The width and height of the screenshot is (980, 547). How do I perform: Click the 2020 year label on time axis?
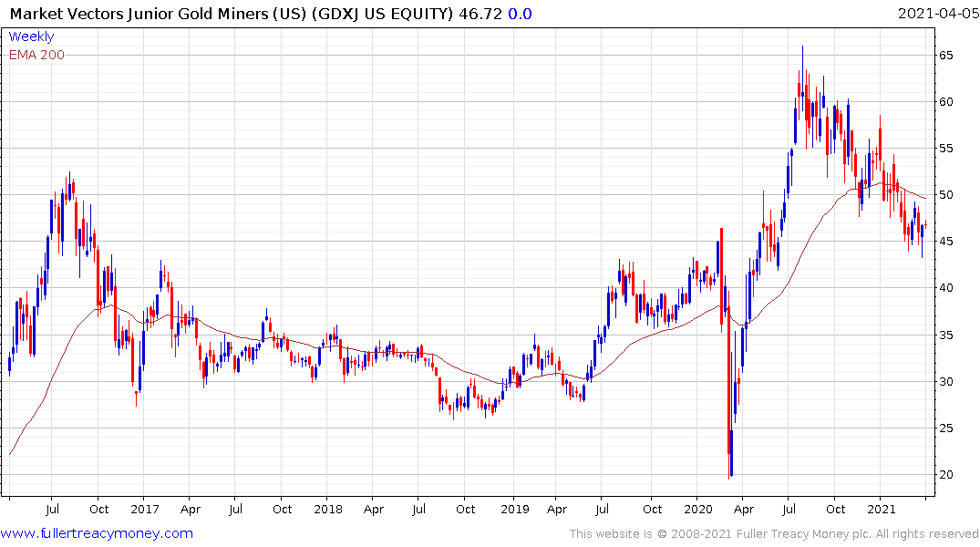click(x=698, y=509)
